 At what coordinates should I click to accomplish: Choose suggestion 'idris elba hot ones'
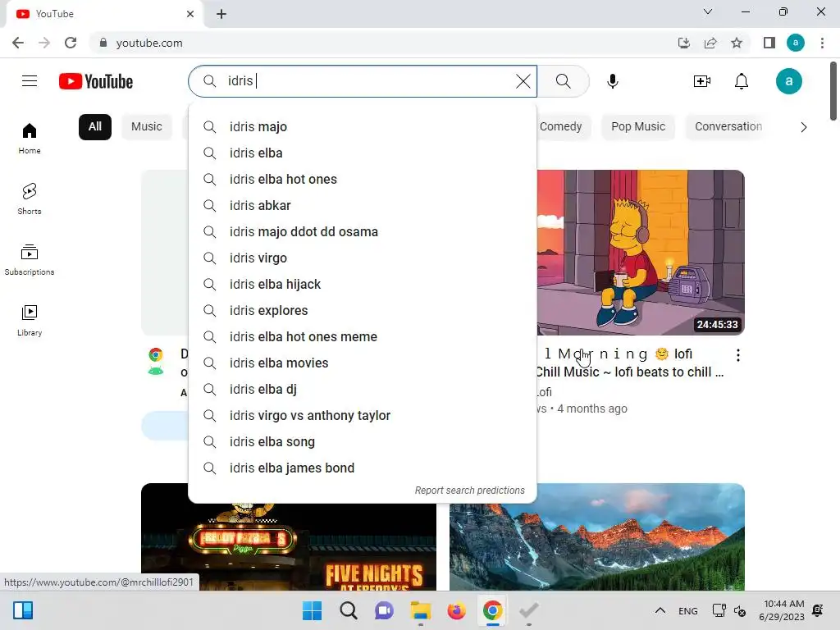click(x=363, y=180)
